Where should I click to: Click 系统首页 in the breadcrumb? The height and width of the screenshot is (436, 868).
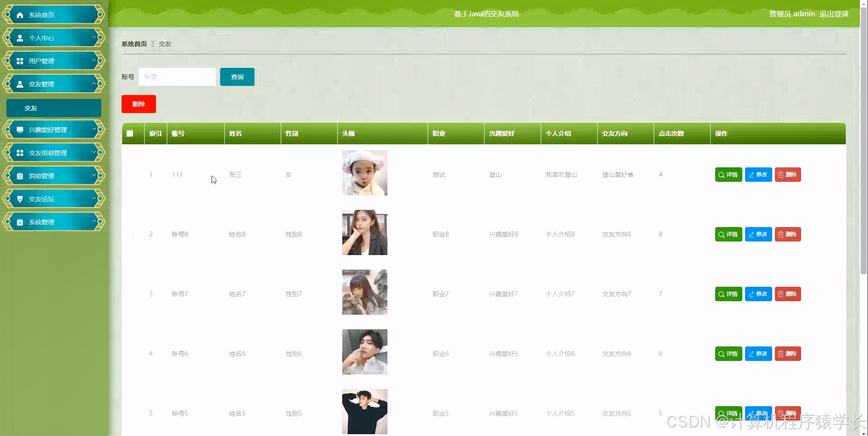pos(134,44)
